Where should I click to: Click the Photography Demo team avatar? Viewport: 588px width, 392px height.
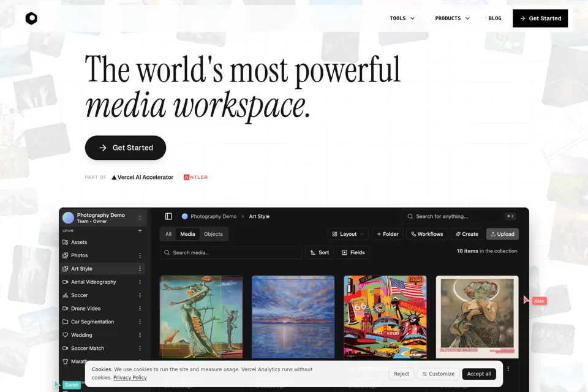click(x=68, y=218)
